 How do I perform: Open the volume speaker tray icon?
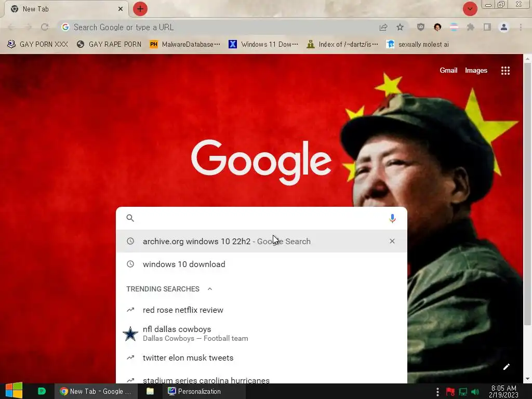click(x=475, y=392)
